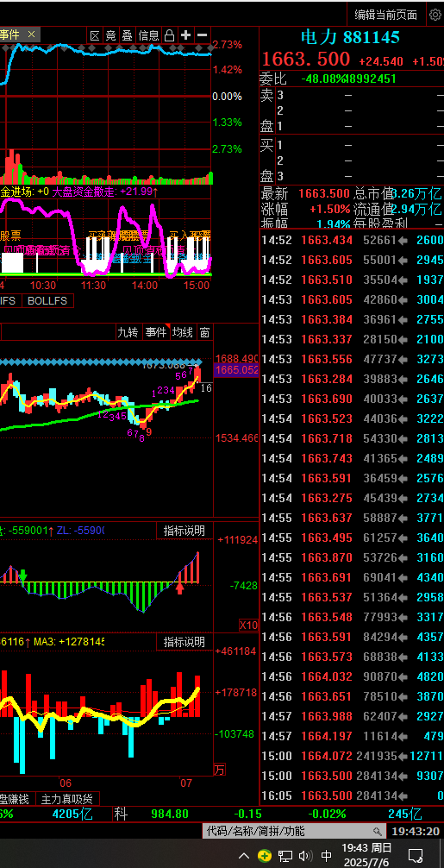Click the 科 index label in status bar

pos(121,814)
